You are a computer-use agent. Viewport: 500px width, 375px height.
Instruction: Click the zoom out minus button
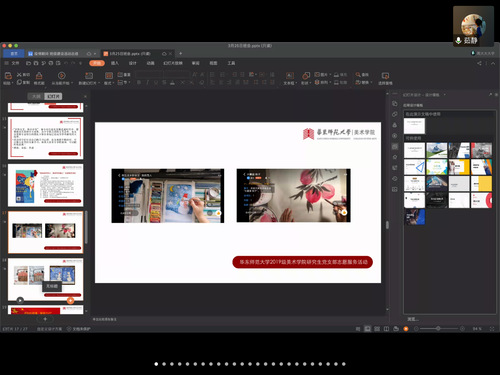click(416, 329)
